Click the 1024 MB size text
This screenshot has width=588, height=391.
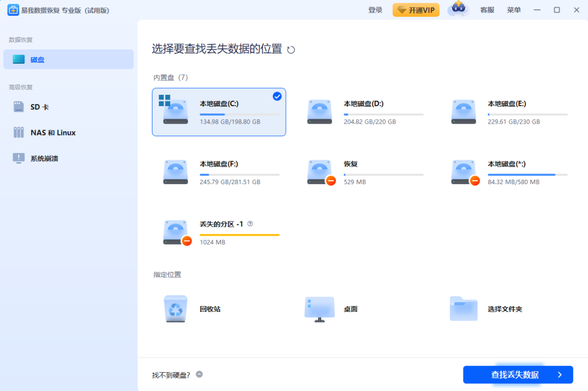coord(212,242)
